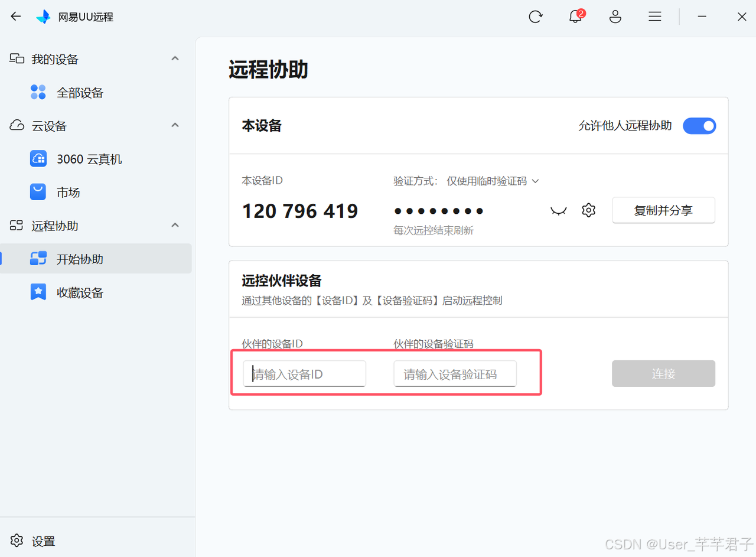Click the 本设备 card title

pyautogui.click(x=262, y=126)
